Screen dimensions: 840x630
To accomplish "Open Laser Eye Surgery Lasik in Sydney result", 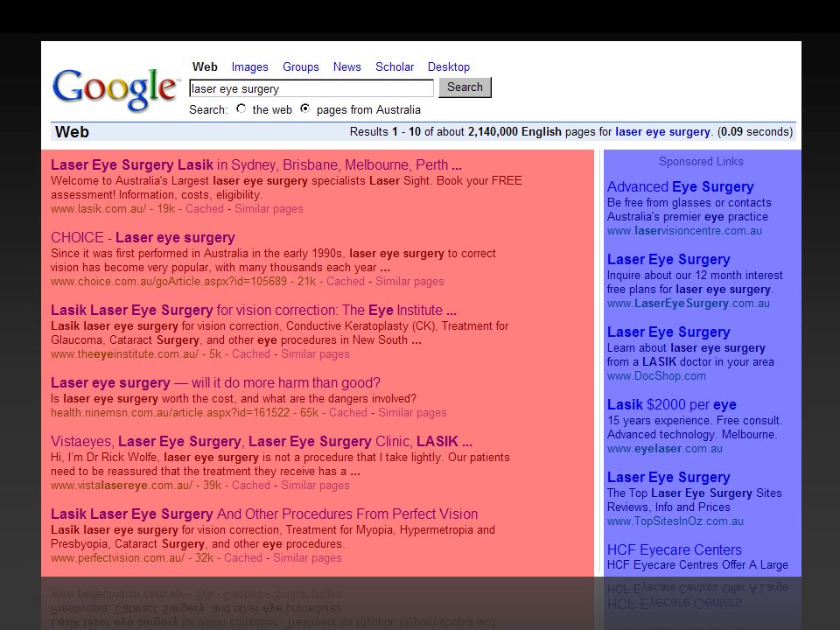I will click(x=256, y=164).
